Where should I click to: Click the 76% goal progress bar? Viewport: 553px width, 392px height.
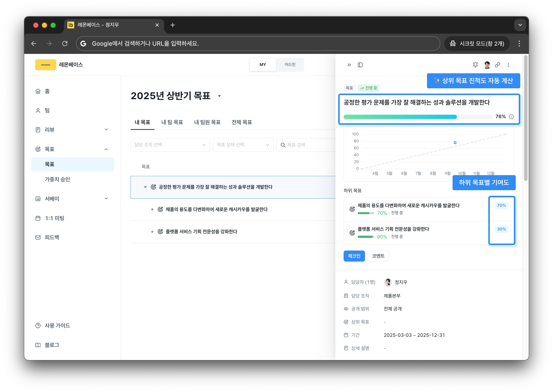(x=418, y=117)
